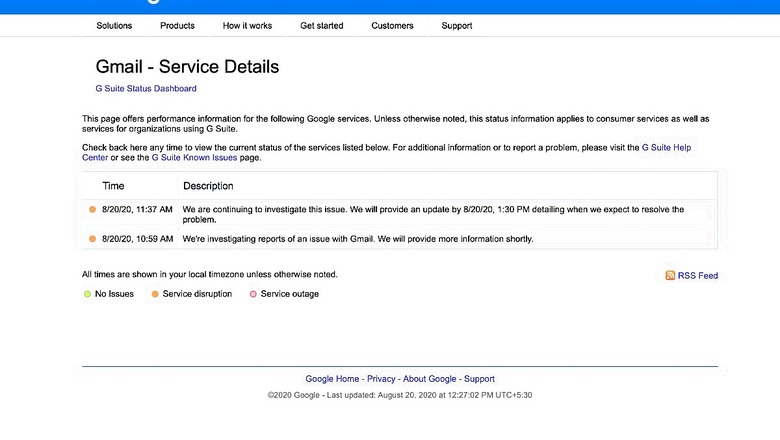Open the Customers menu item
The width and height of the screenshot is (780, 440).
392,26
